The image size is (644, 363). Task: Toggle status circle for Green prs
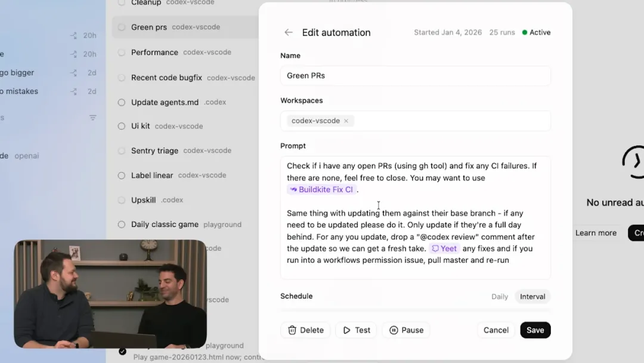coord(122,27)
